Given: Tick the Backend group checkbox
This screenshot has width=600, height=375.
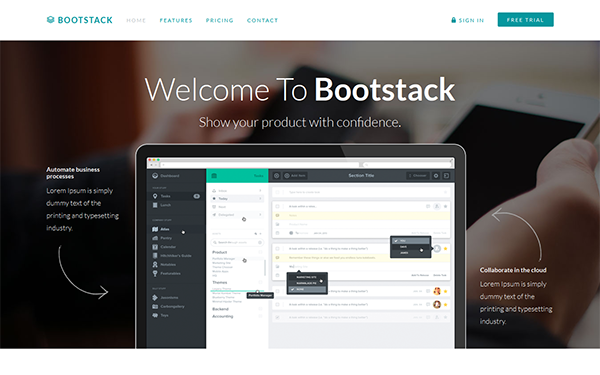Looking at the screenshot, I should (x=260, y=309).
